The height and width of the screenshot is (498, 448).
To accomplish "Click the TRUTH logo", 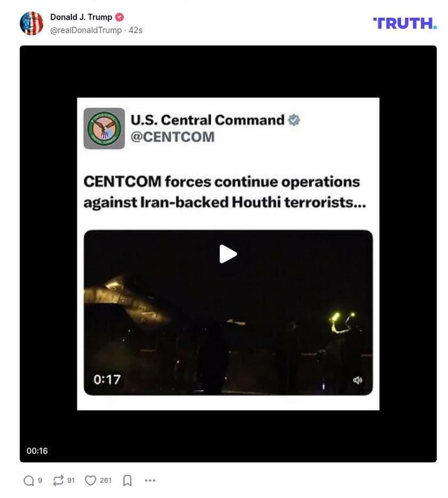I will [405, 23].
